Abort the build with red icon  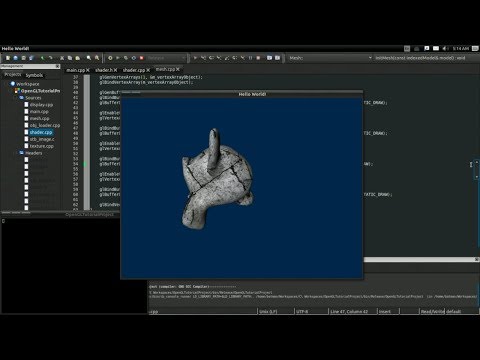142,58
